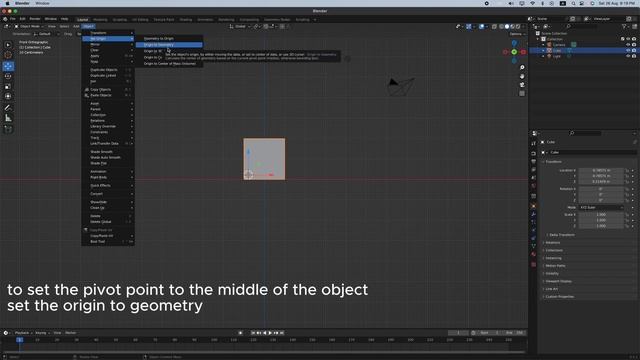The height and width of the screenshot is (360, 640).
Task: Choose Geometry to Origin menu entry
Action: pyautogui.click(x=169, y=38)
